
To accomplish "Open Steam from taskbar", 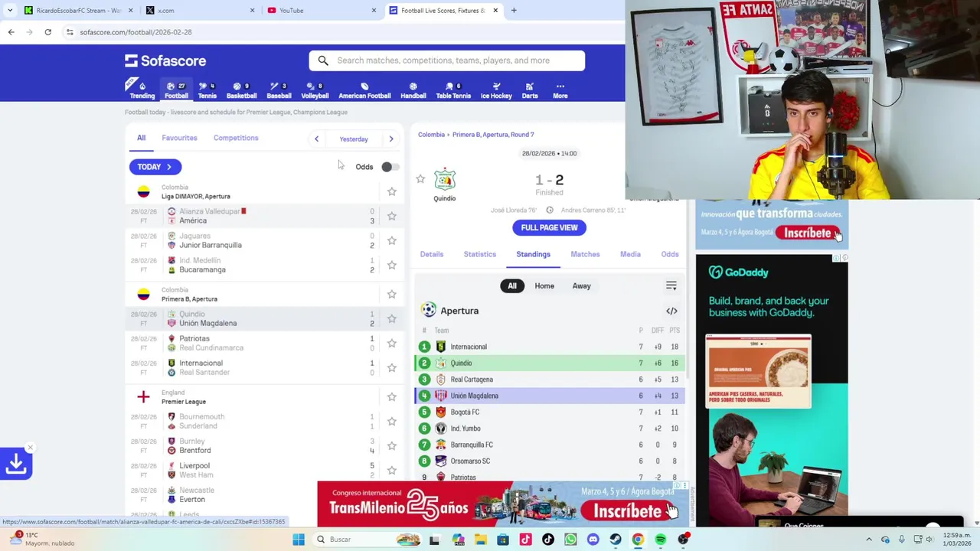I will tap(616, 540).
